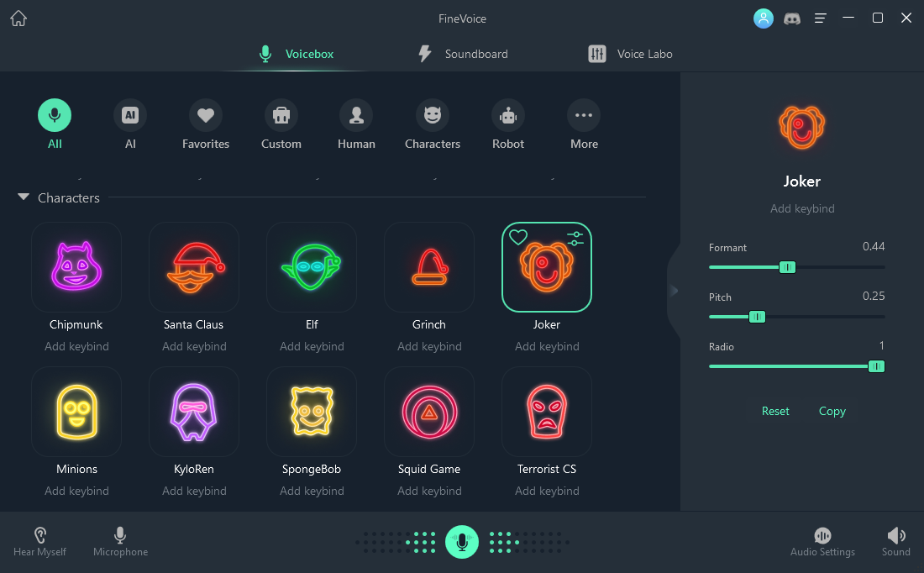Add keybind under the Joker voice card
This screenshot has width=924, height=573.
tap(547, 347)
